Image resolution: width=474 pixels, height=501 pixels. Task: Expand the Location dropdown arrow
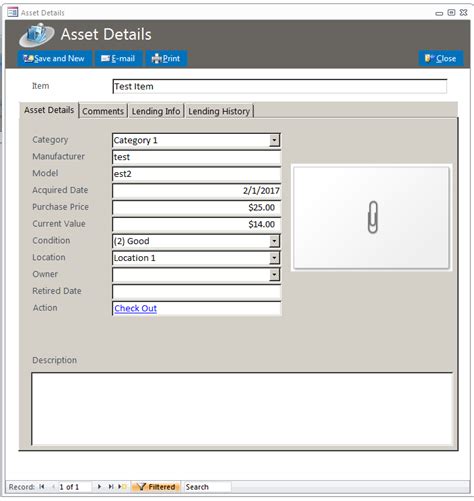(274, 258)
